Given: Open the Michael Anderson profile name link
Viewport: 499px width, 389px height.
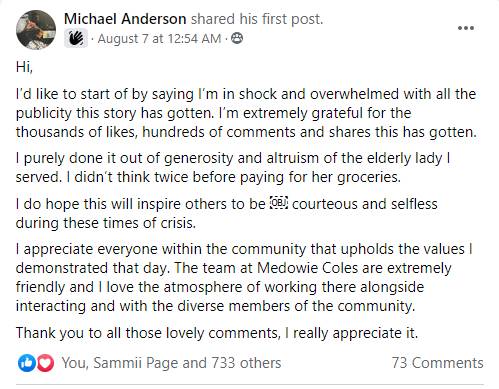Looking at the screenshot, I should 125,19.
